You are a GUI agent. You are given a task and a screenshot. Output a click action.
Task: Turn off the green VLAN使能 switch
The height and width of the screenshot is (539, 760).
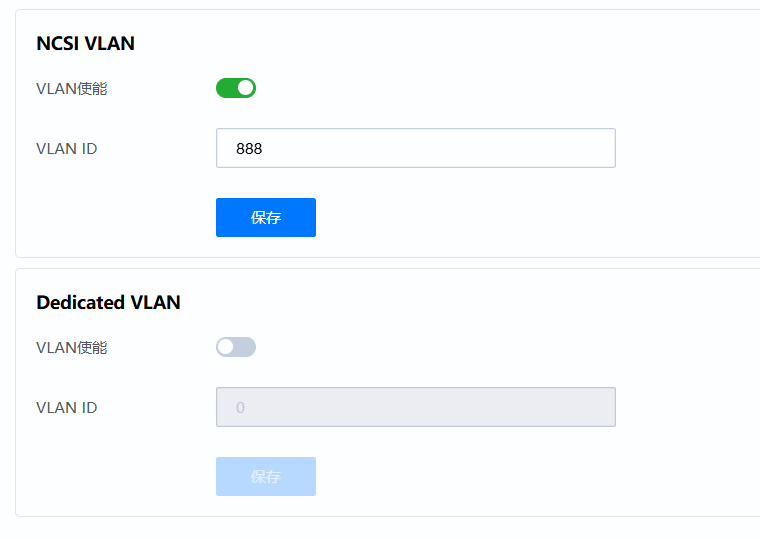[236, 88]
